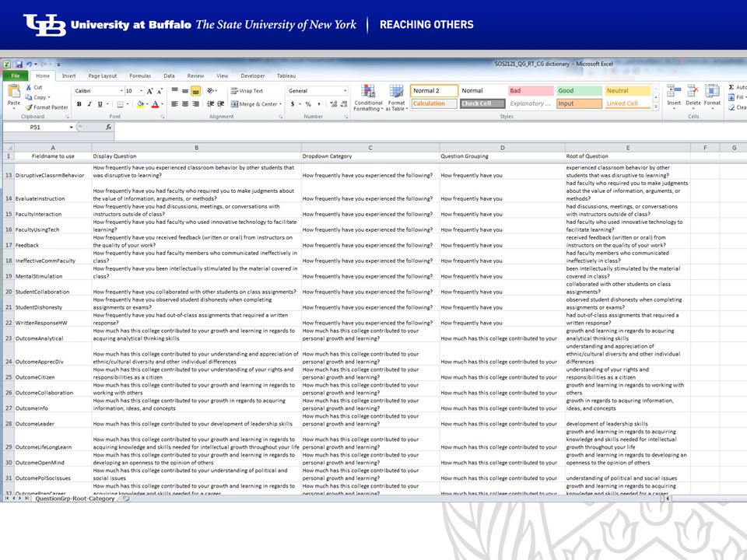The height and width of the screenshot is (560, 747).
Task: Apply the yellow Neutral cell style
Action: (627, 90)
